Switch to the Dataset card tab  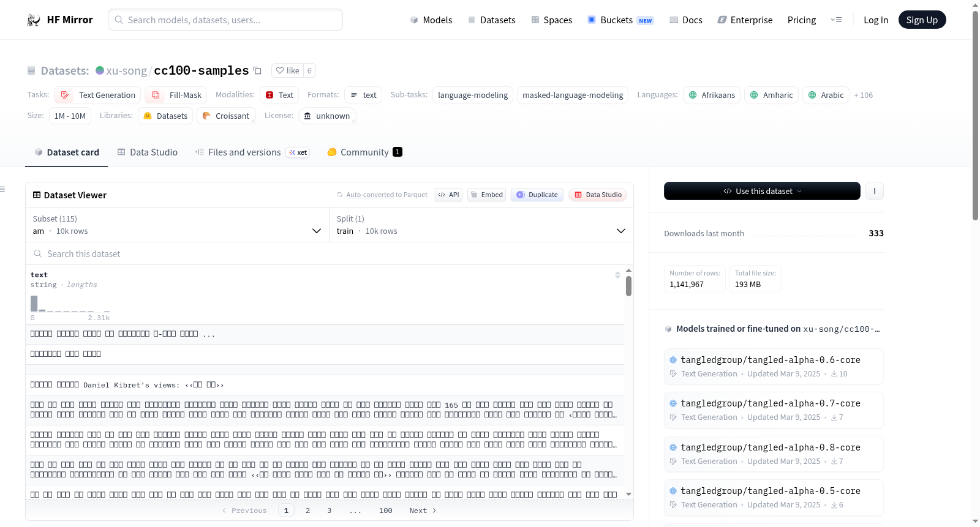pos(67,152)
